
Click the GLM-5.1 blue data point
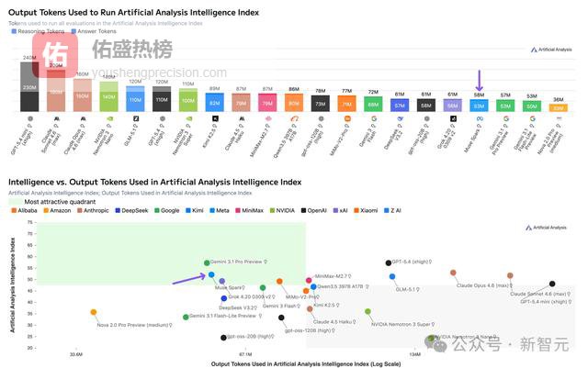392,276
